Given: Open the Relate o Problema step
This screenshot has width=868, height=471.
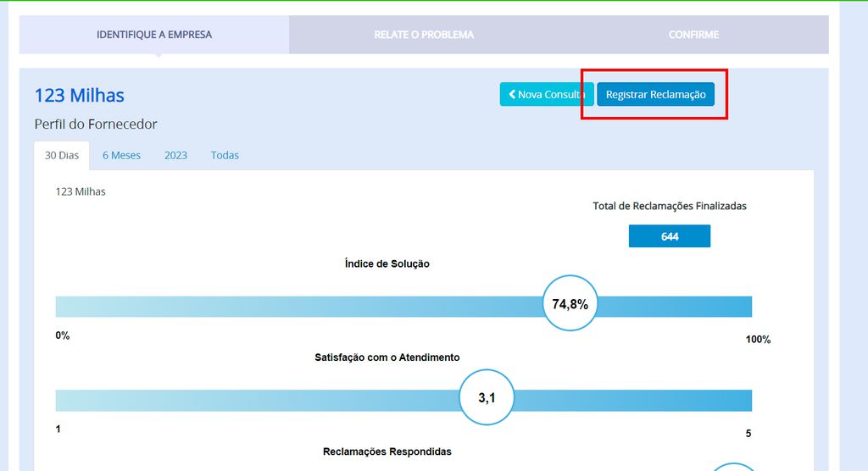Looking at the screenshot, I should tap(424, 35).
